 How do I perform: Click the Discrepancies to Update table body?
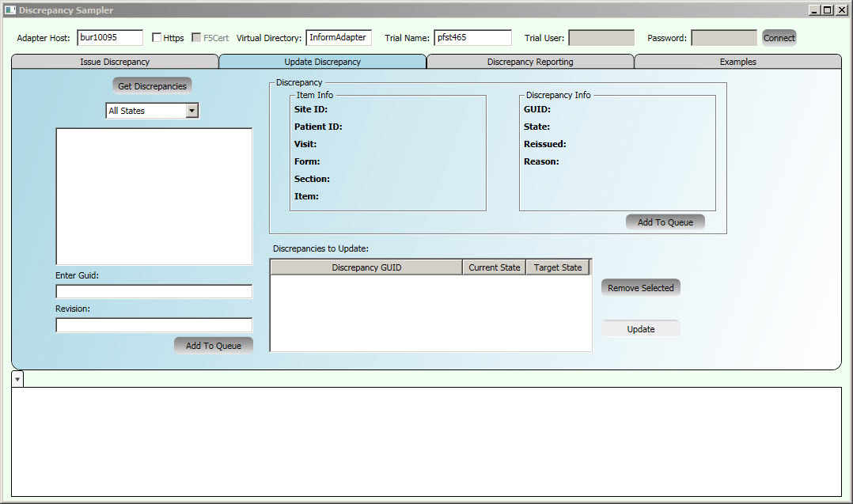coord(430,313)
